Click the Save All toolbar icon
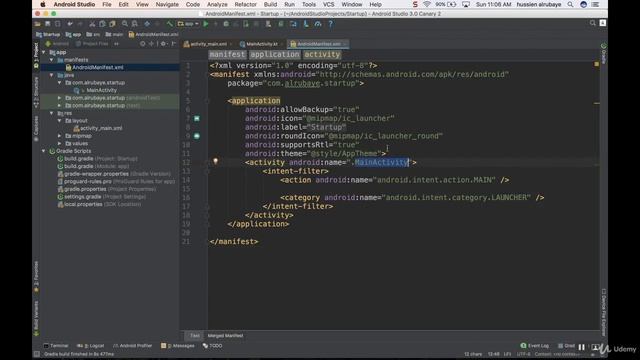This screenshot has height=360, width=640. [x=48, y=24]
